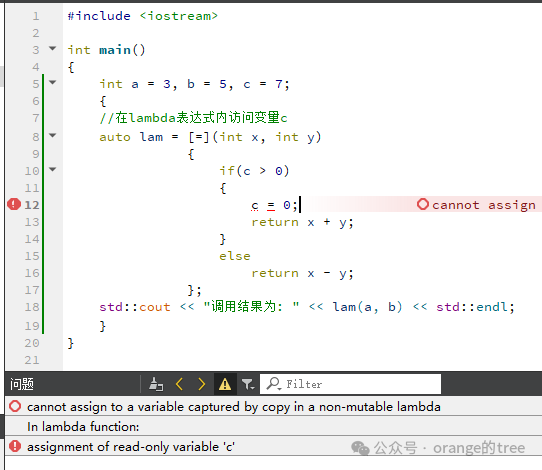Select the 'In lambda function:' issue row
The image size is (542, 470).
pyautogui.click(x=273, y=427)
